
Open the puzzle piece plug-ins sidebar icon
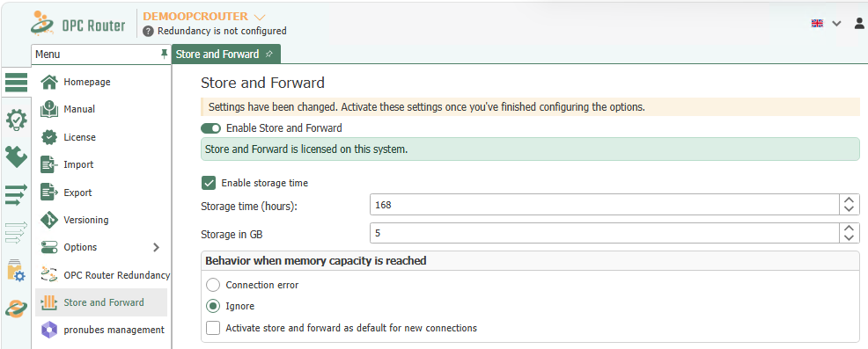tap(16, 157)
